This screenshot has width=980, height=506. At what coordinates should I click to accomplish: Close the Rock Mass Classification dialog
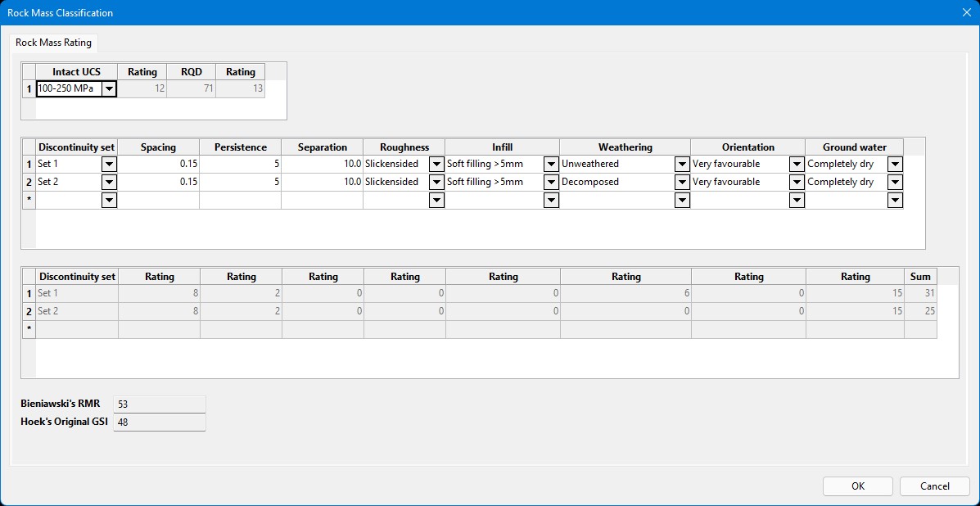point(965,12)
